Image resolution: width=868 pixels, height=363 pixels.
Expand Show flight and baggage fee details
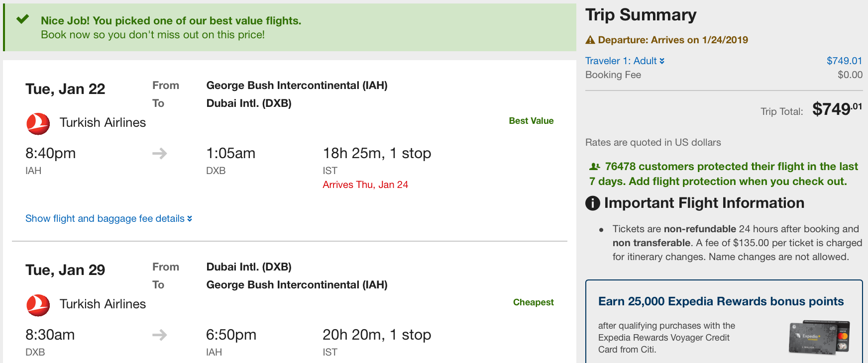[x=108, y=218]
